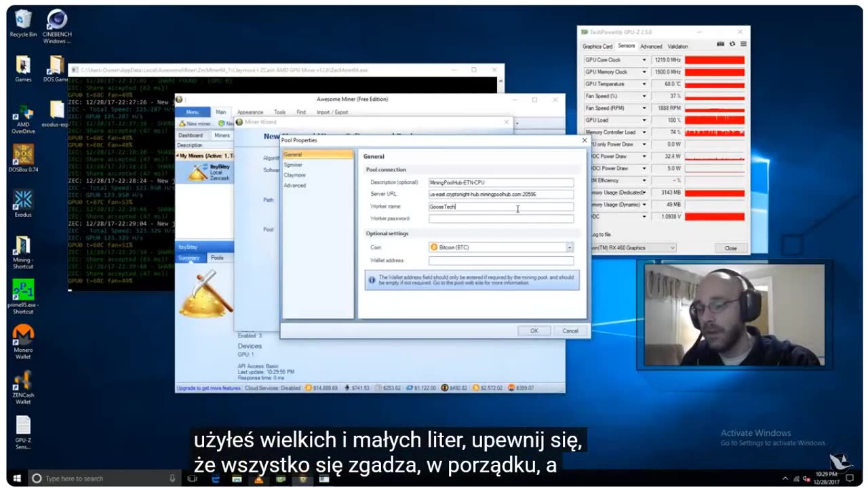Open the Memory Controller Load sensor dropdown
Image resolution: width=868 pixels, height=488 pixels.
[644, 132]
